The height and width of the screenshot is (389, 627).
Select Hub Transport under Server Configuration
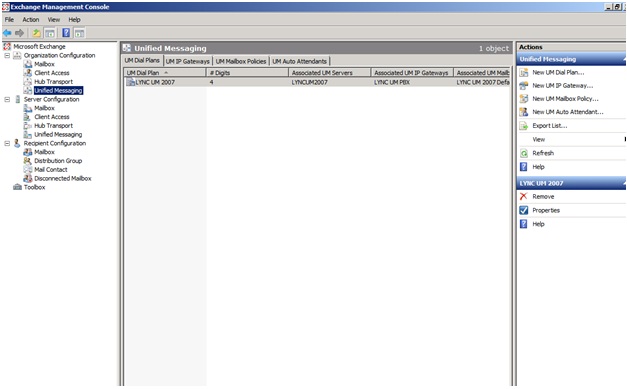pos(54,126)
